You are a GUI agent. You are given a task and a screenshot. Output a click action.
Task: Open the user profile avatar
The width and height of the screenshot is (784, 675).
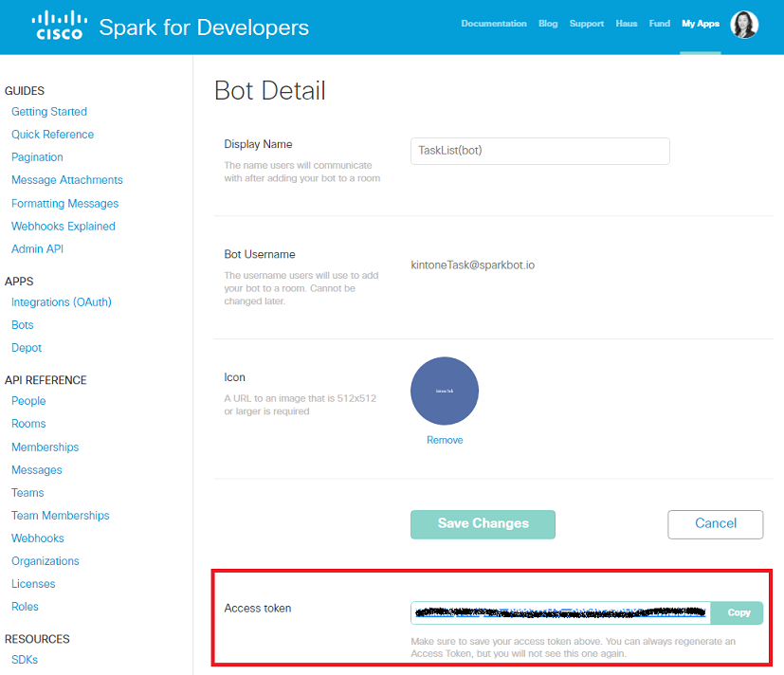[x=744, y=25]
